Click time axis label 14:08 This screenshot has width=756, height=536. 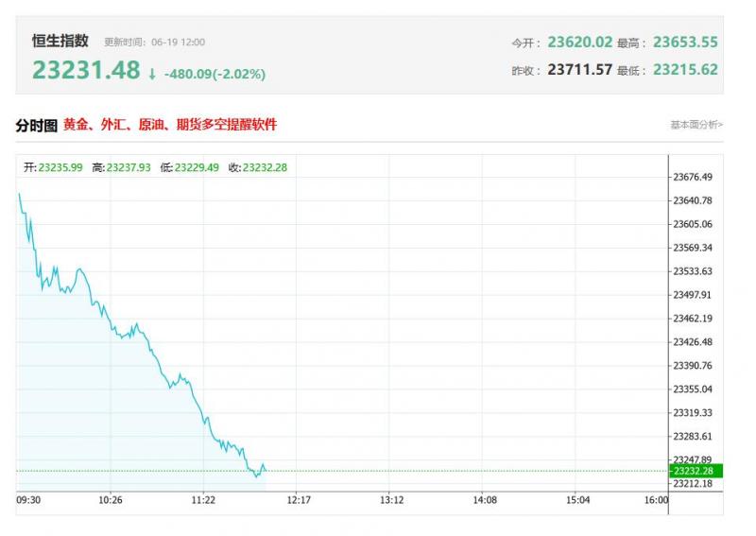tap(485, 500)
